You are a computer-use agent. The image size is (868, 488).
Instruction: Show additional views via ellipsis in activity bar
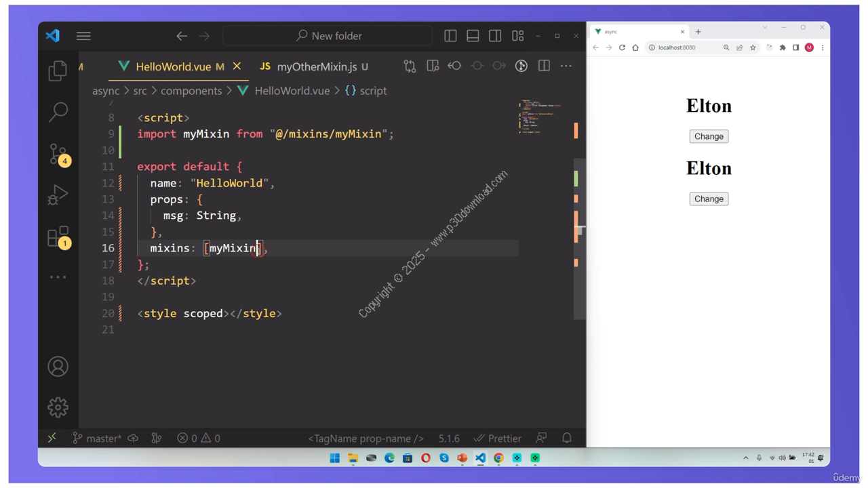point(58,277)
